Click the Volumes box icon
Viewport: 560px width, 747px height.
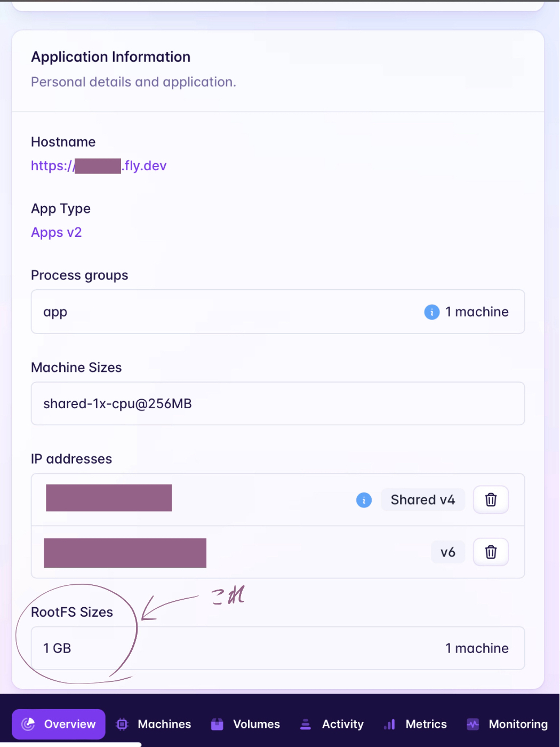pos(217,724)
